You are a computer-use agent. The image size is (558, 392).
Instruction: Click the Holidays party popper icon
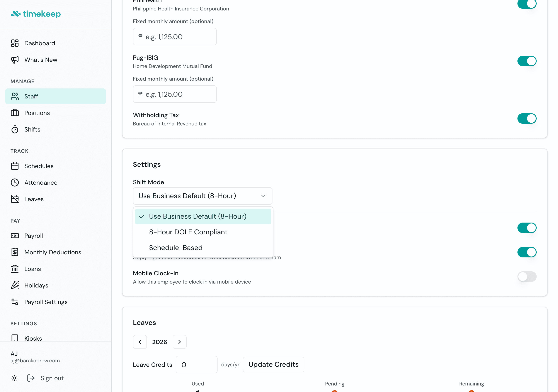coord(15,285)
